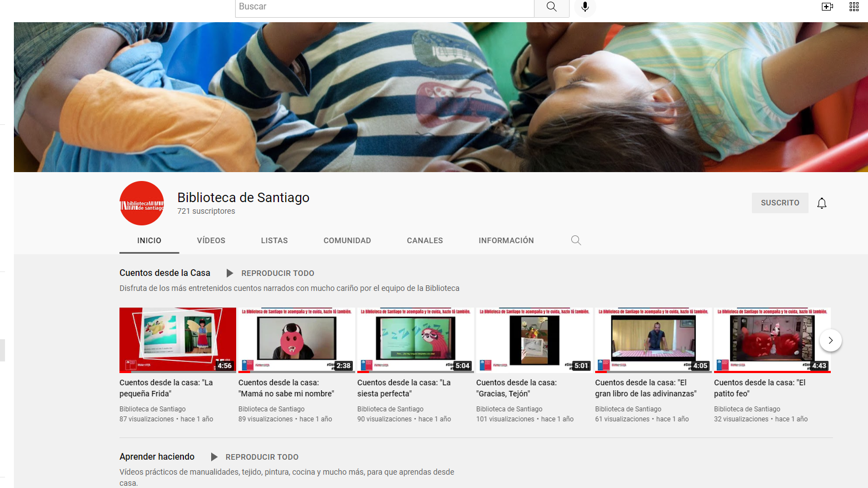
Task: Open channel search magnifier icon
Action: (576, 240)
